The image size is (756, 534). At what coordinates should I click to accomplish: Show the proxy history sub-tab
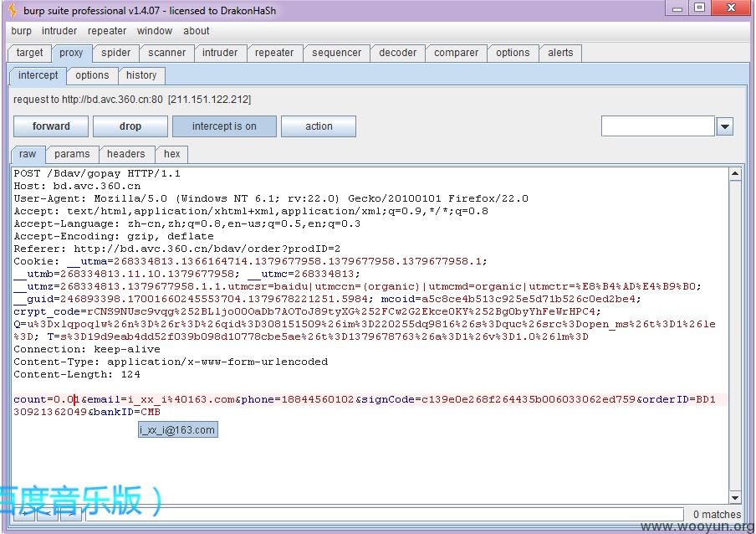[x=141, y=75]
